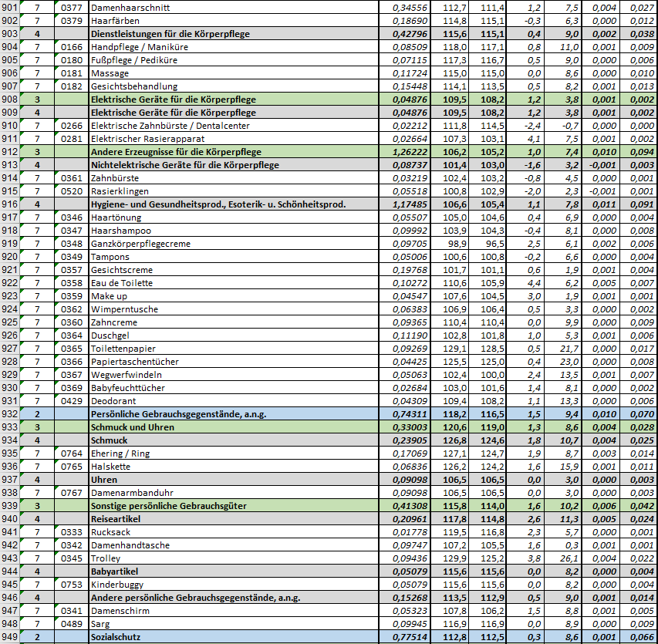Click product code cell 0266
The width and height of the screenshot is (658, 644).
point(71,126)
